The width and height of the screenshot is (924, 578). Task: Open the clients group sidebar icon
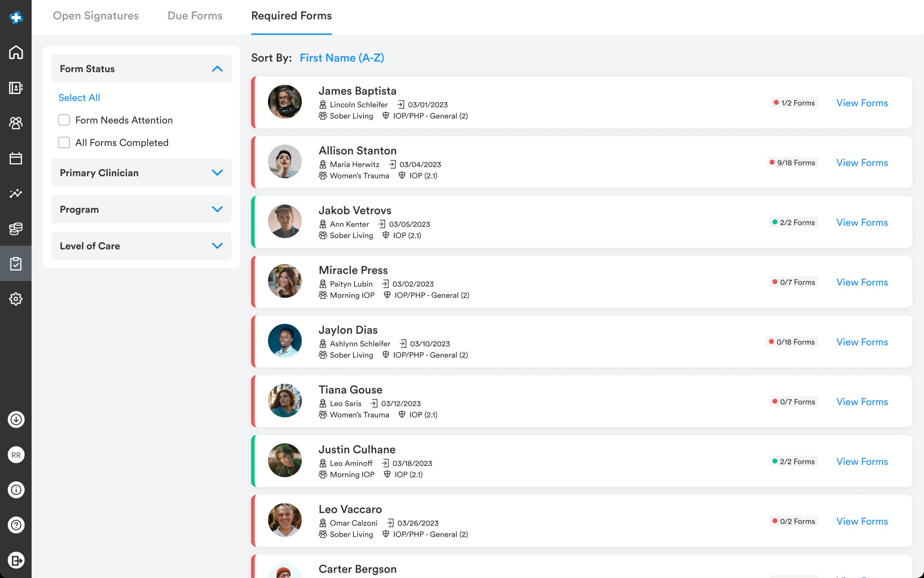tap(16, 123)
